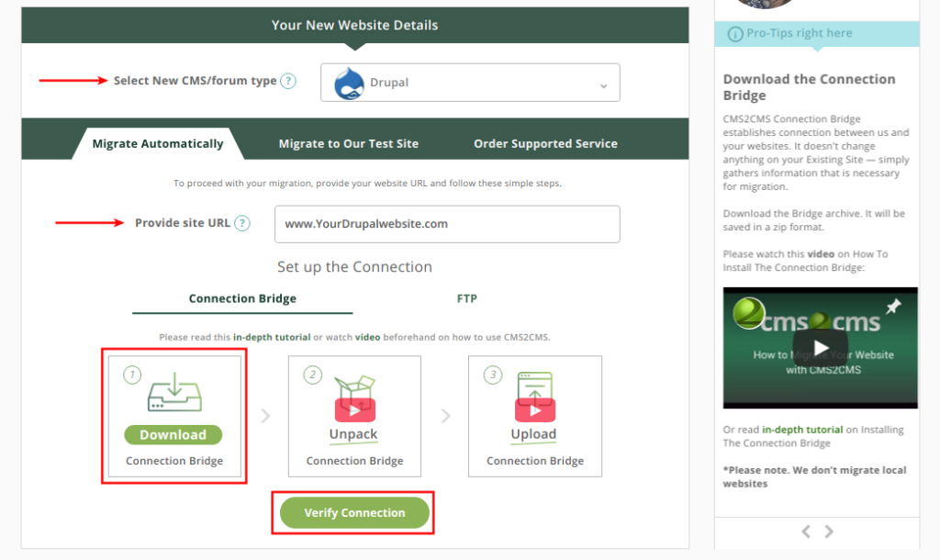Click the info icon beside Pro-Tips right here
940x560 pixels.
coord(735,34)
